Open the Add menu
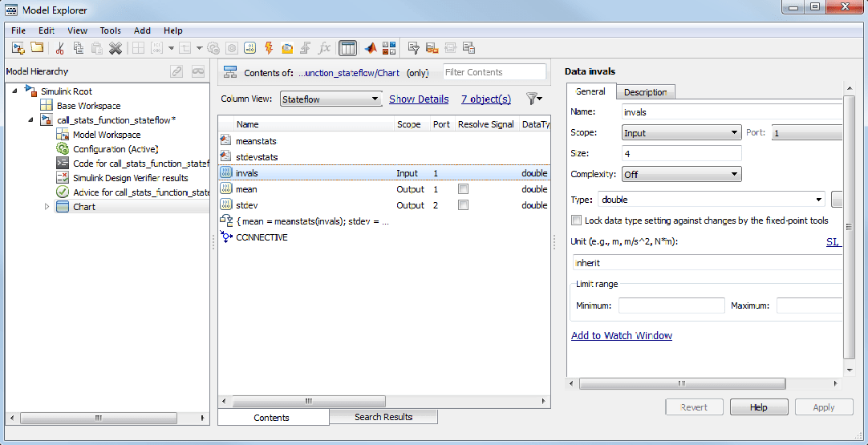 pyautogui.click(x=142, y=30)
